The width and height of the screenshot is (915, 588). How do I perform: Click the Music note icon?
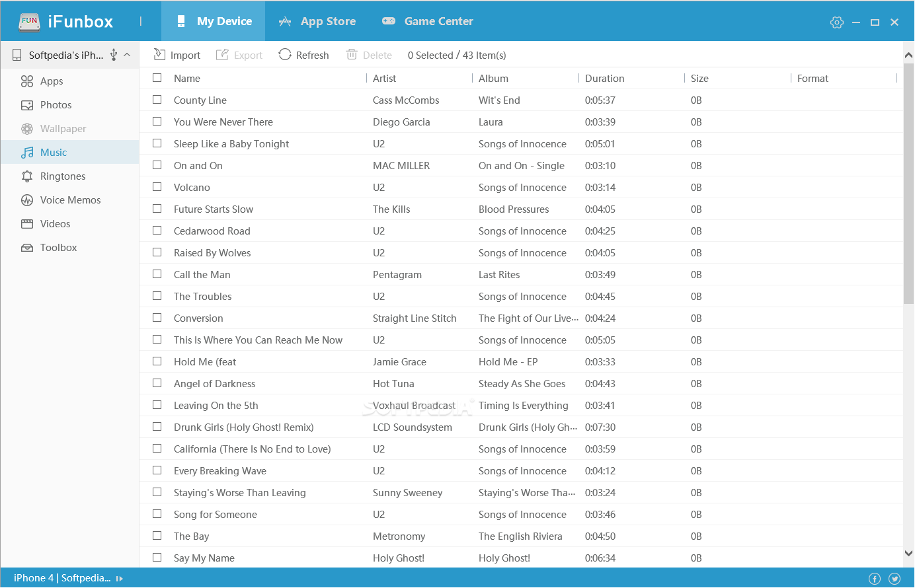pyautogui.click(x=27, y=153)
